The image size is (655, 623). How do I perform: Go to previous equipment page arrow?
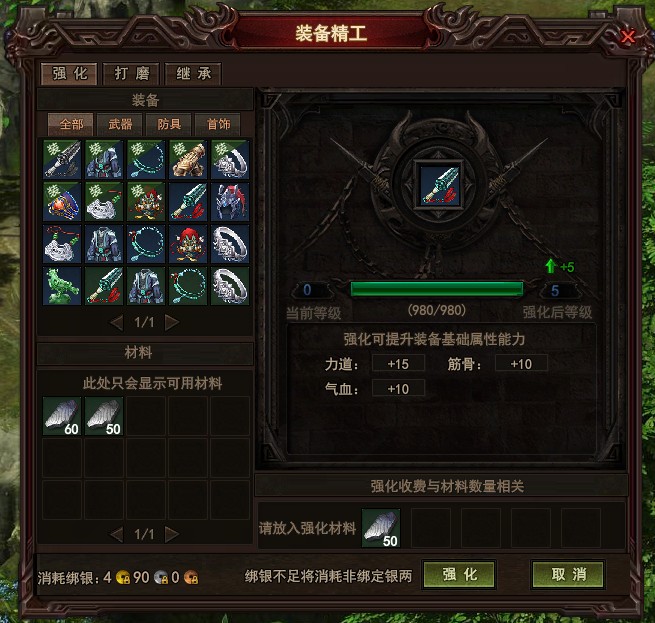tap(117, 323)
